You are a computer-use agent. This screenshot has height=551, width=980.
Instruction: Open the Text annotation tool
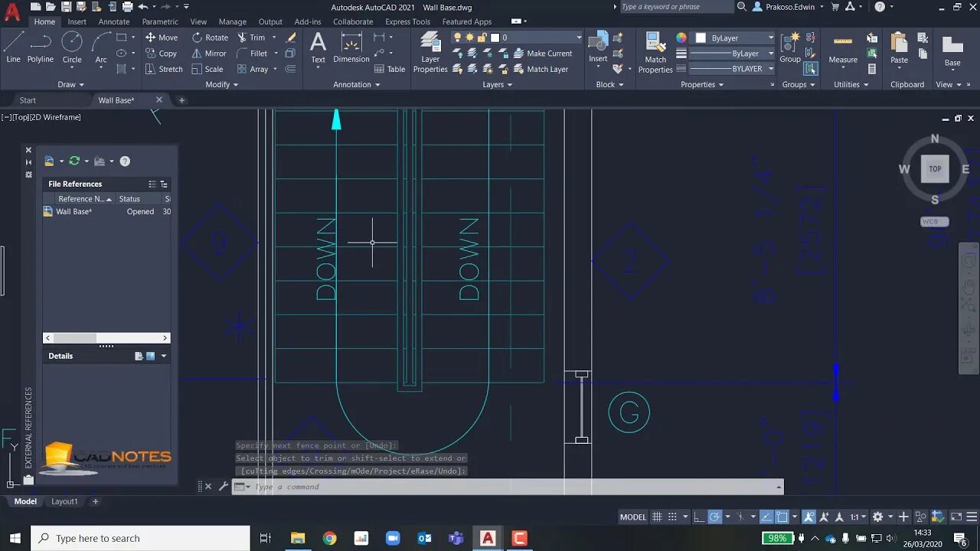[318, 47]
